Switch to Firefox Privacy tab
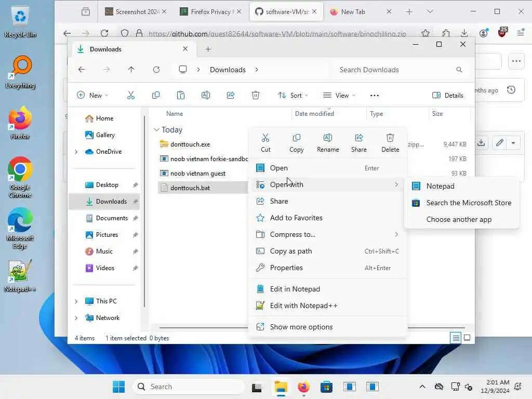Image resolution: width=532 pixels, height=399 pixels. tap(210, 11)
